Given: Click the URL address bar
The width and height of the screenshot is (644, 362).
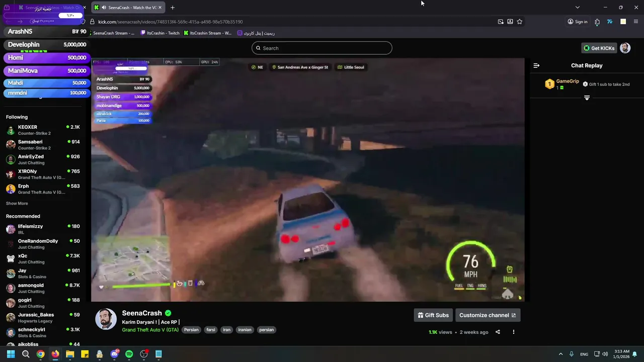Looking at the screenshot, I should pyautogui.click(x=292, y=22).
